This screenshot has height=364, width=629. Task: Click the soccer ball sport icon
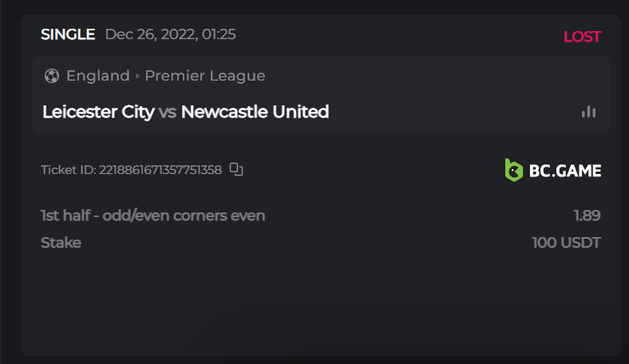(x=52, y=77)
